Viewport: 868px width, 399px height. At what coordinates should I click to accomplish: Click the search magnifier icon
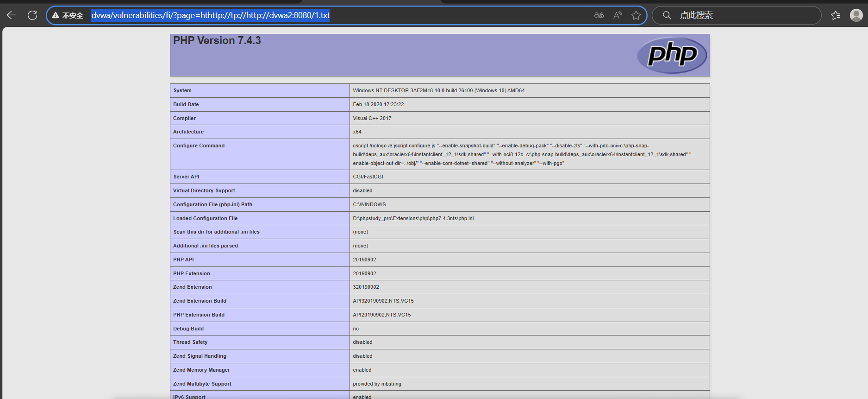pyautogui.click(x=667, y=15)
